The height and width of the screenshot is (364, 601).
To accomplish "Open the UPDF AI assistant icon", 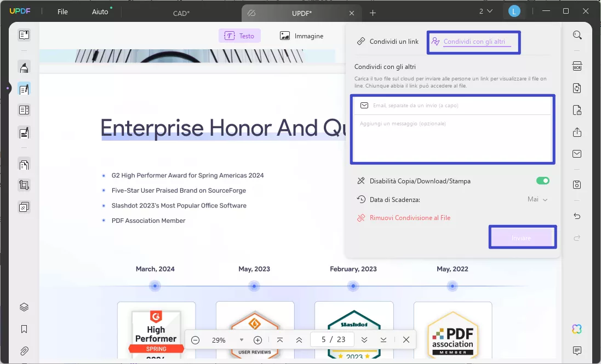I will (577, 329).
